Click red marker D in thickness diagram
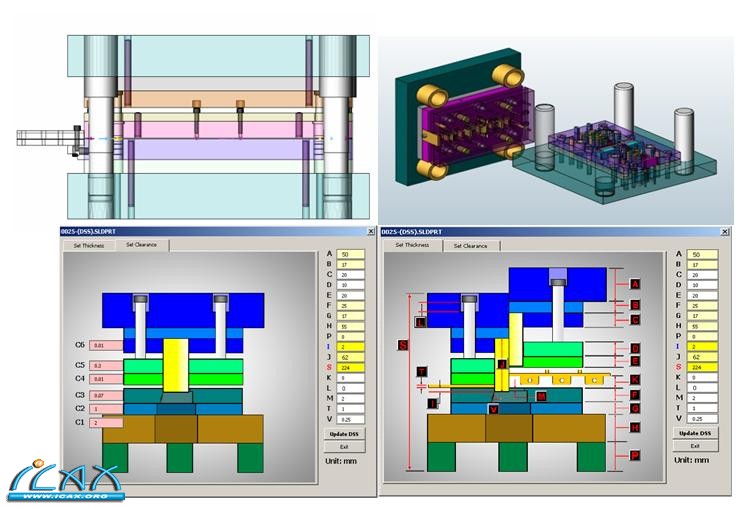Image resolution: width=744 pixels, height=508 pixels. coord(635,349)
